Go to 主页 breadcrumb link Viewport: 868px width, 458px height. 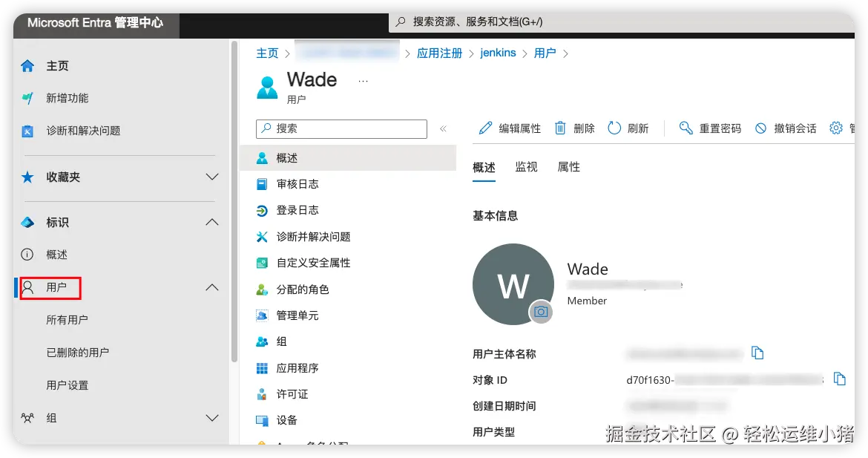(x=267, y=53)
